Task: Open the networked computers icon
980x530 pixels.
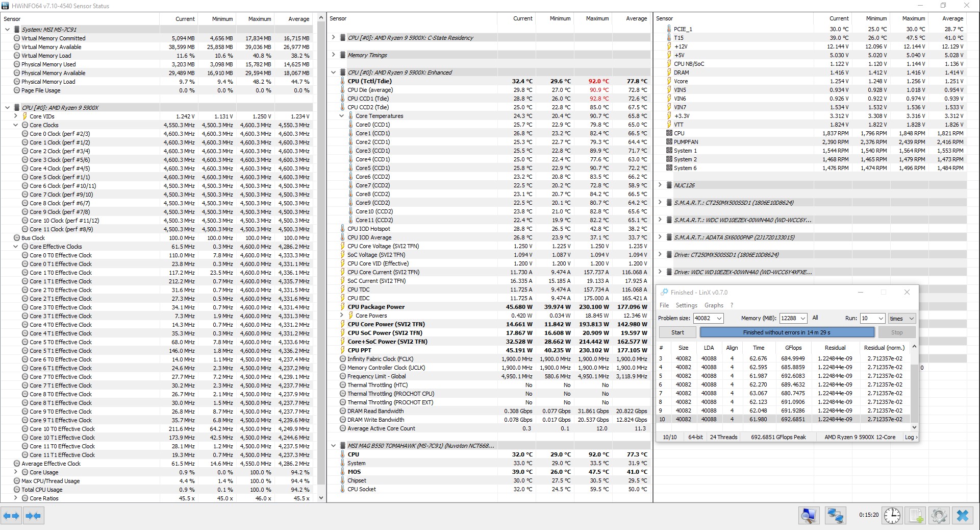Action: click(835, 516)
